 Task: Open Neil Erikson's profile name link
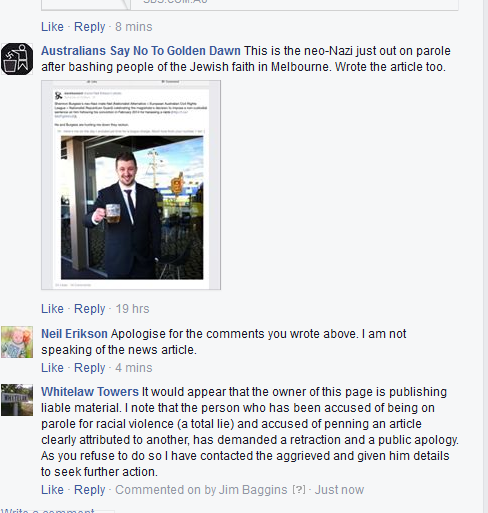[74, 334]
